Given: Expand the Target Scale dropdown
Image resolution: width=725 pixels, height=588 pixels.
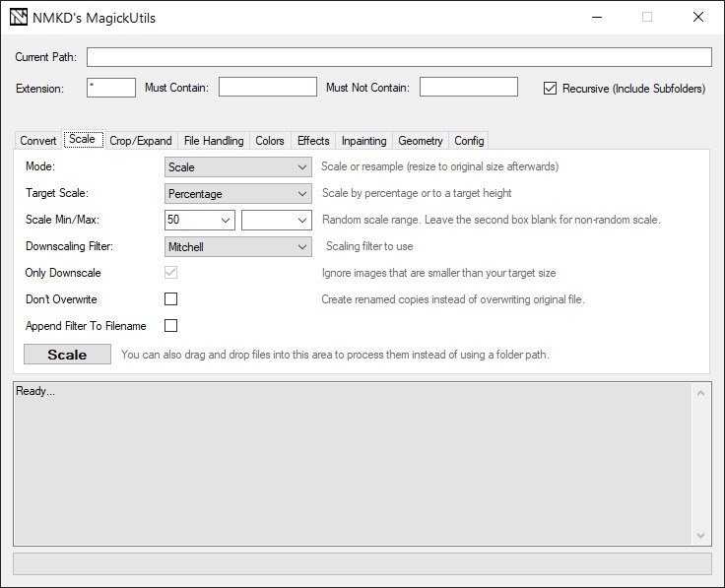Looking at the screenshot, I should click(x=238, y=194).
